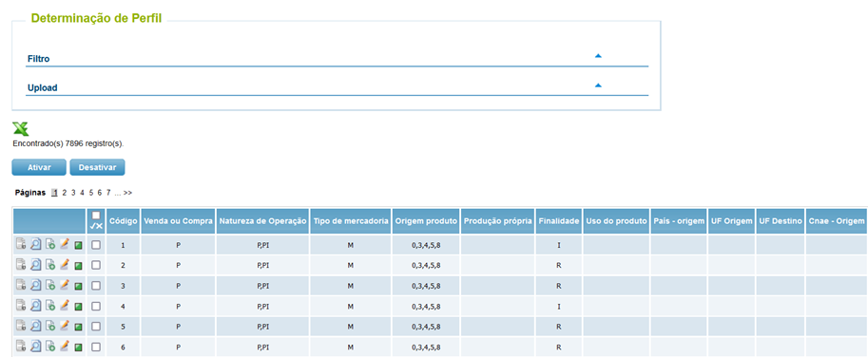Click the Ativar button
Viewport: 868px width, 357px height.
coord(39,167)
